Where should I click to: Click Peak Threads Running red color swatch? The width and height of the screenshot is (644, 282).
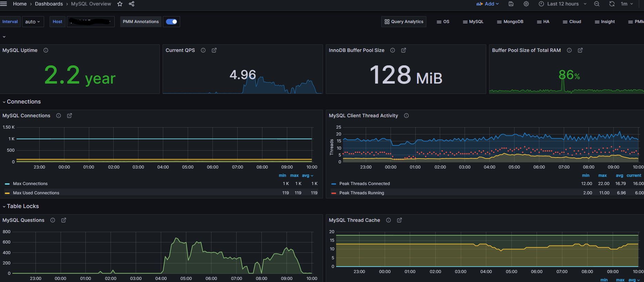click(x=333, y=193)
